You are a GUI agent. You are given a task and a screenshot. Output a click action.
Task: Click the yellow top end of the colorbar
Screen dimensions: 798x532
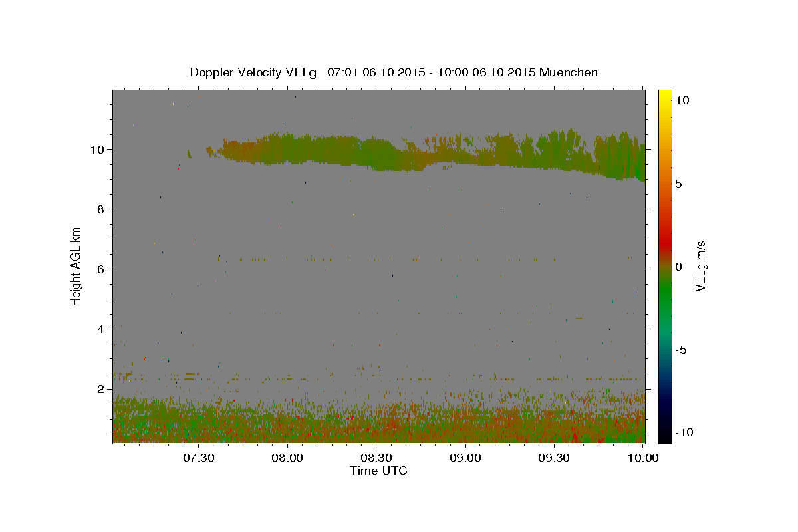[x=664, y=95]
